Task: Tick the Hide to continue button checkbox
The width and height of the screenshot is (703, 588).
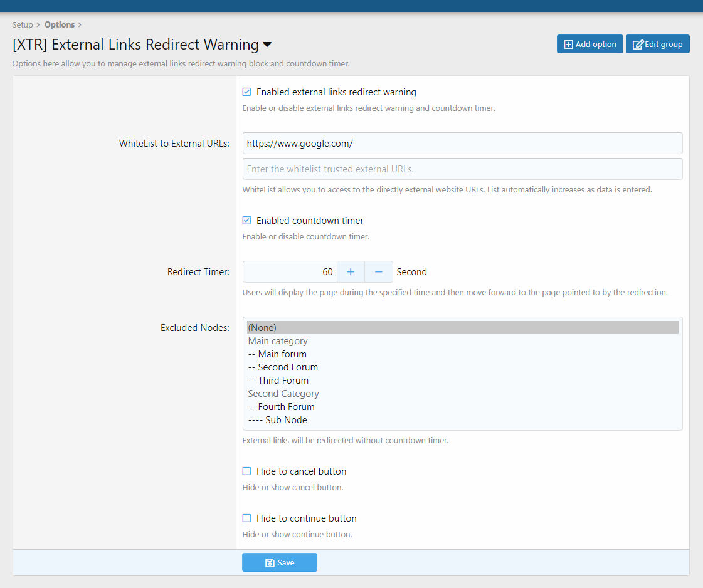Action: 247,518
